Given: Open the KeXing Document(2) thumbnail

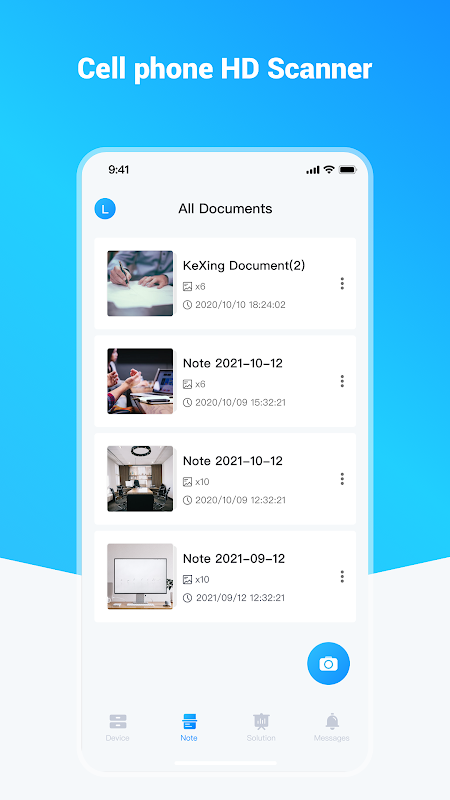Looking at the screenshot, I should pos(140,283).
